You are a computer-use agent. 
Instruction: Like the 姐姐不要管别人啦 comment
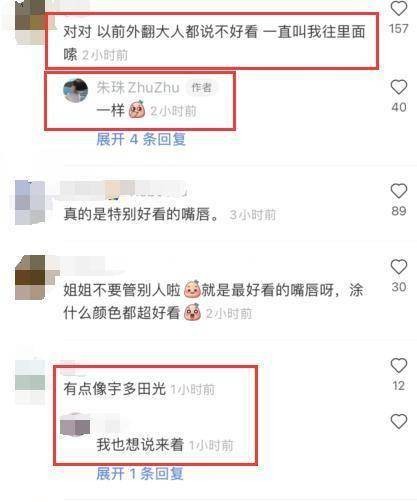point(399,267)
